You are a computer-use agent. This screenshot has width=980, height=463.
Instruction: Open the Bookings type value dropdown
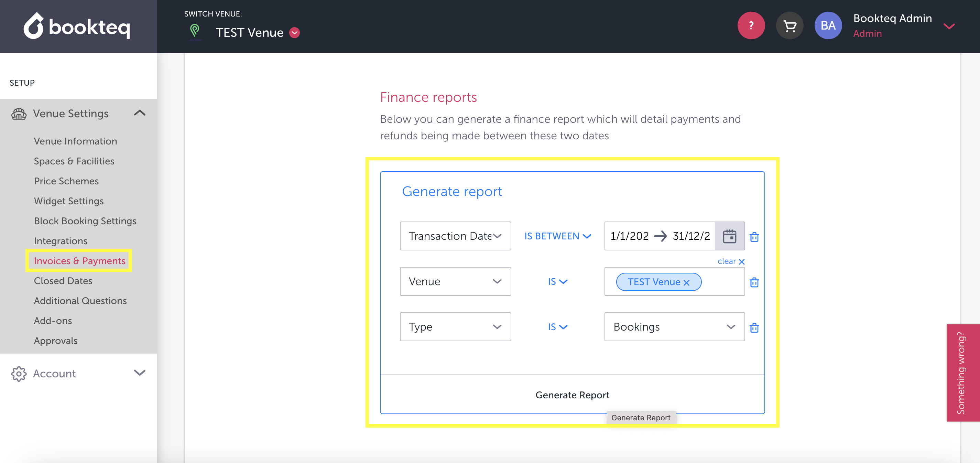point(674,327)
